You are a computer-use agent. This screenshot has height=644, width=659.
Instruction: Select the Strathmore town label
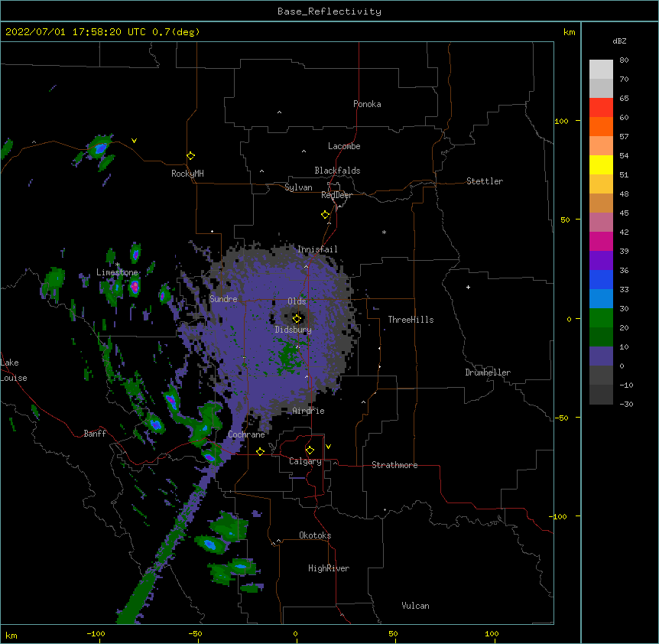394,465
